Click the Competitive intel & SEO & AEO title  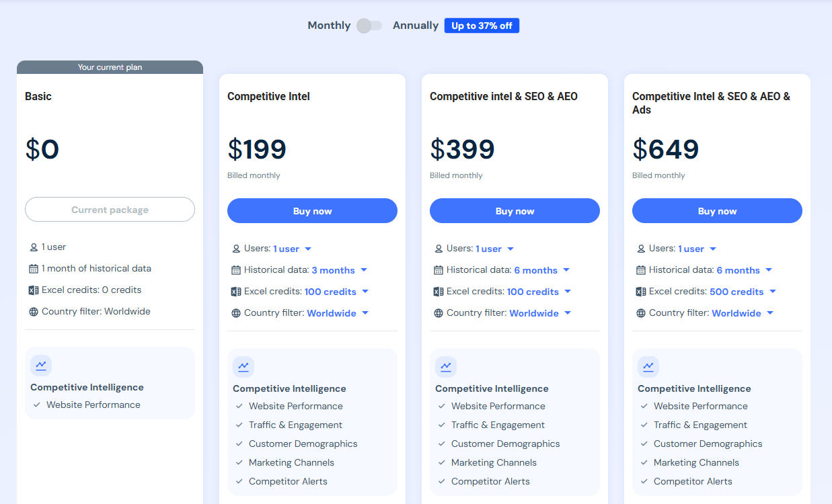504,96
